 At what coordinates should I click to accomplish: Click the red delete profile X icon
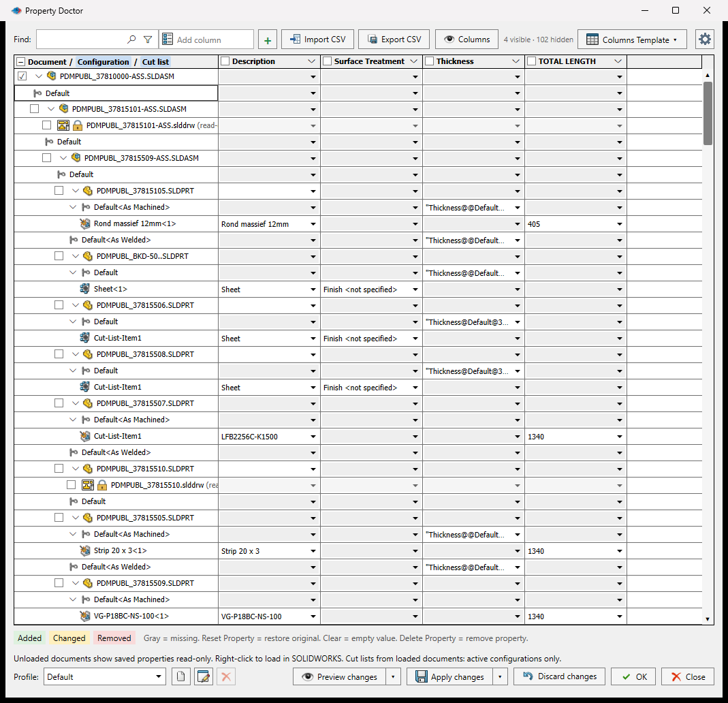point(226,676)
